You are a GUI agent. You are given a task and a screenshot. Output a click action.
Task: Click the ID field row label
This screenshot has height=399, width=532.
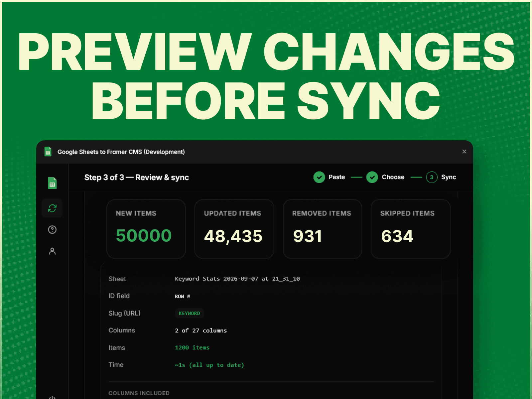pyautogui.click(x=119, y=296)
